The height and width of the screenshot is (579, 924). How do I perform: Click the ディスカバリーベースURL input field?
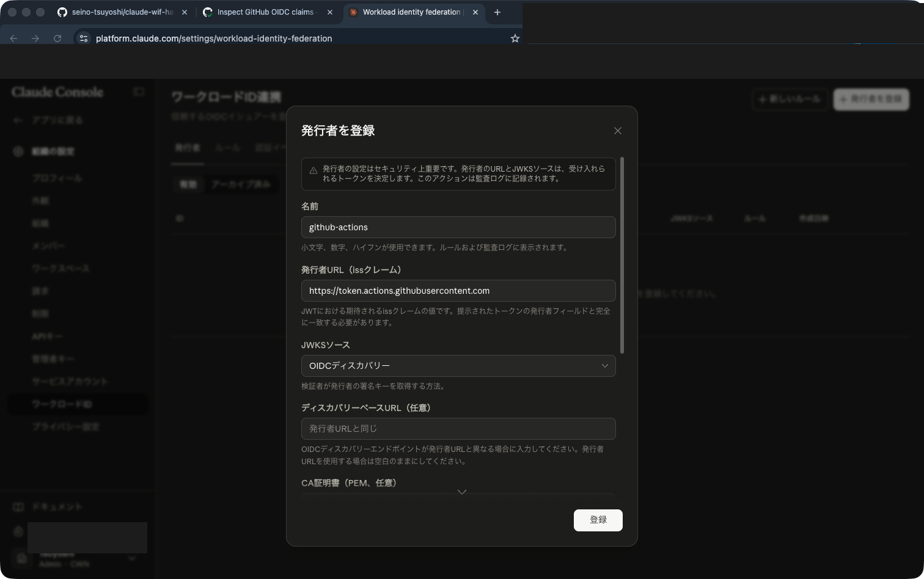click(x=458, y=429)
